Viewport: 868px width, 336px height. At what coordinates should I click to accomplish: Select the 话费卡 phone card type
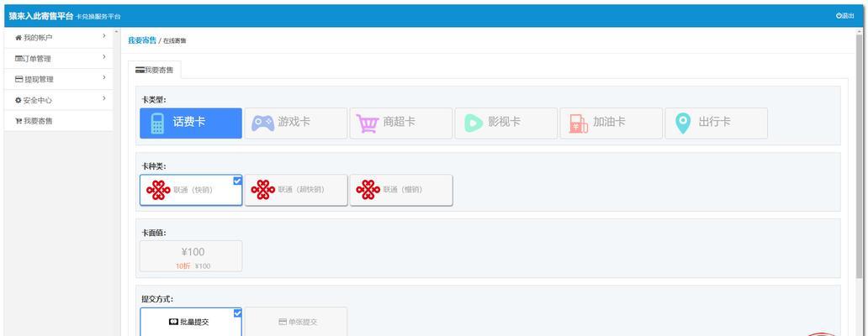click(190, 123)
